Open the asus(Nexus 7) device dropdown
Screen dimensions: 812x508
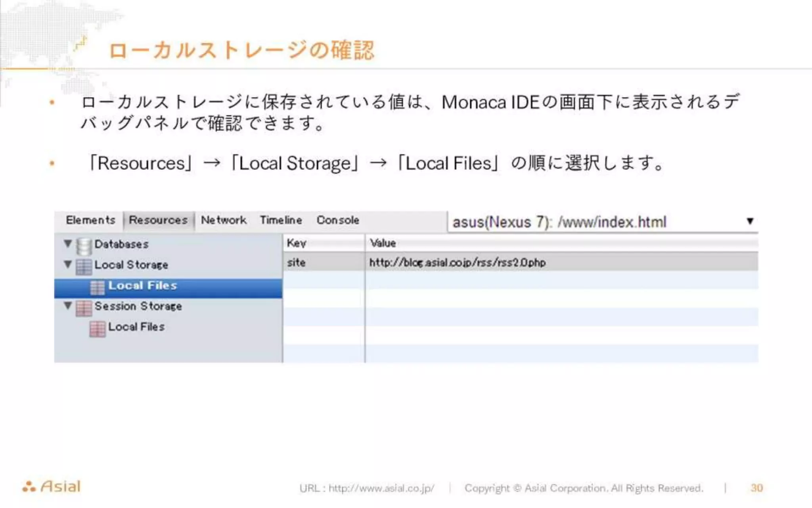point(603,222)
